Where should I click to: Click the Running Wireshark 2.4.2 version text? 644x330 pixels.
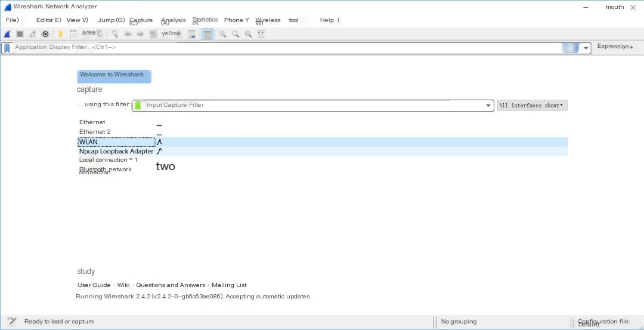193,297
